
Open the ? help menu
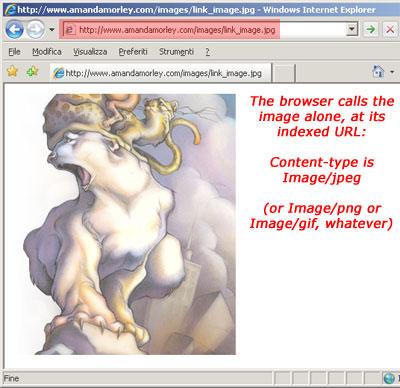pos(207,52)
